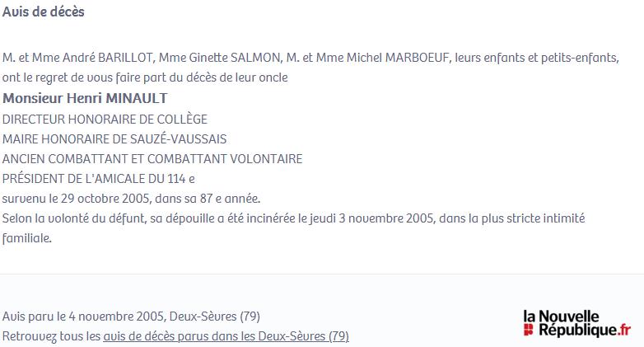
Task: Click the word familiale
Action: [27, 238]
